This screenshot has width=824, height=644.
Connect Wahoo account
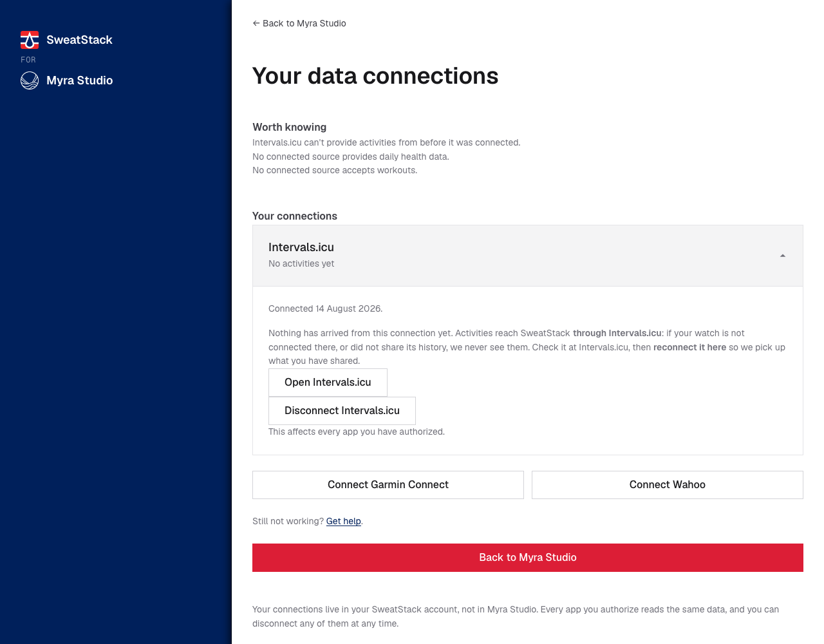tap(668, 485)
